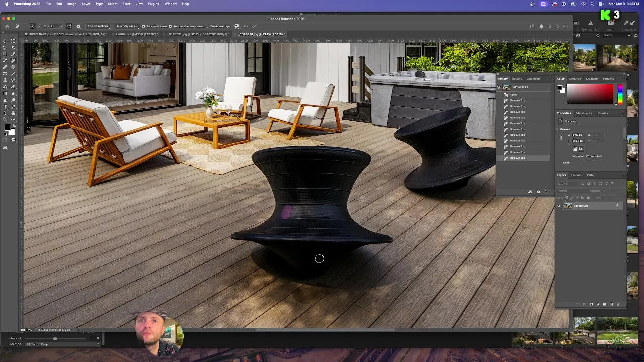Open the Find distractions dropdown
Screen dimensions: 644x362
click(x=98, y=26)
